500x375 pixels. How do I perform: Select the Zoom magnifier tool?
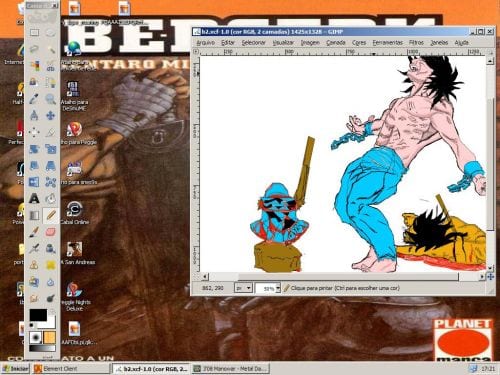click(x=51, y=99)
